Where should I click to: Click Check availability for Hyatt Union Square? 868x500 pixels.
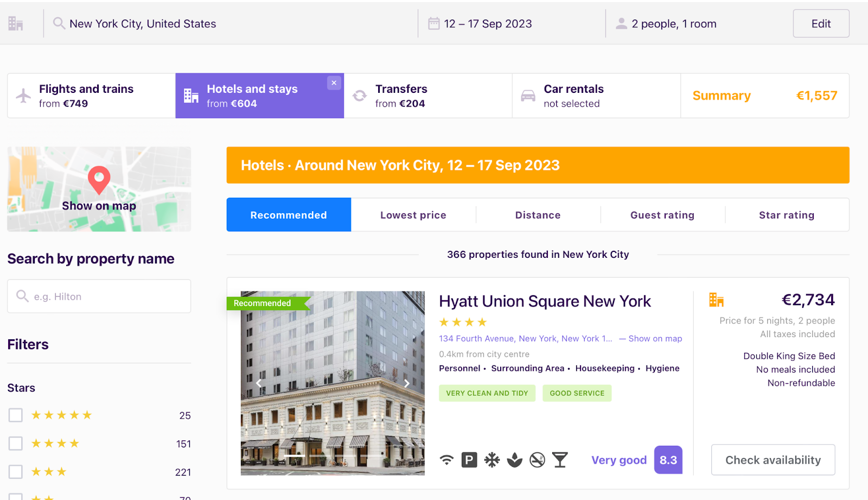coord(773,460)
